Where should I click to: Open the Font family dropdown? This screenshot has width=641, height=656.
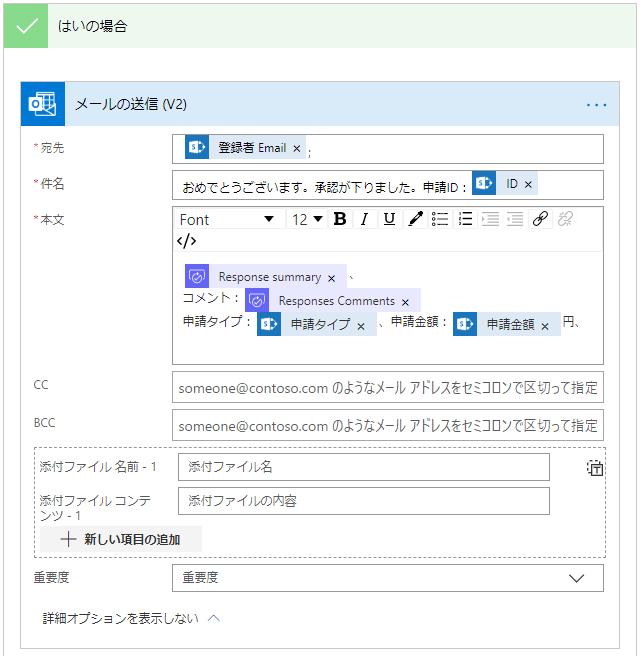[228, 219]
